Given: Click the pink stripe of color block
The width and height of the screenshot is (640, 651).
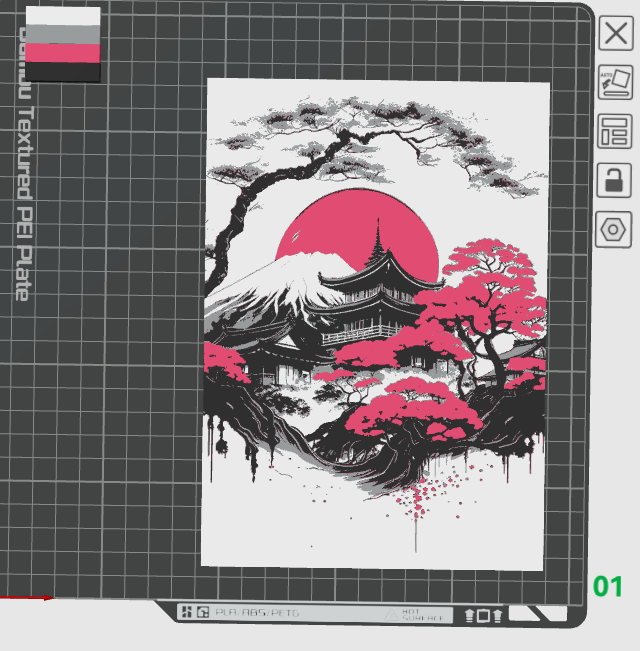Looking at the screenshot, I should [63, 53].
